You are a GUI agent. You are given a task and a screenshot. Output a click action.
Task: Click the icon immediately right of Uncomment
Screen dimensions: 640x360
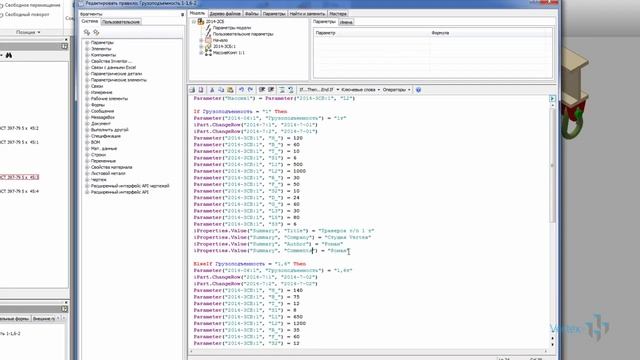[282, 90]
